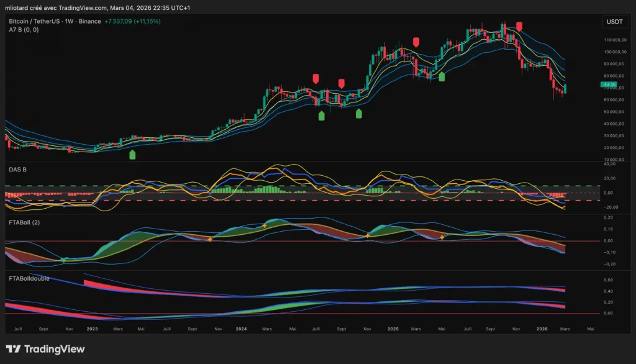636x364 pixels.
Task: Open the 1W timeframe selector
Action: 68,20
